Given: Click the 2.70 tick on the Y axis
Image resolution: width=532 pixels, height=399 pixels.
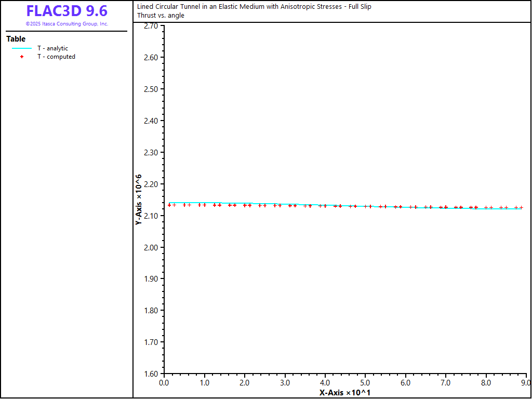Looking at the screenshot, I should (x=151, y=25).
